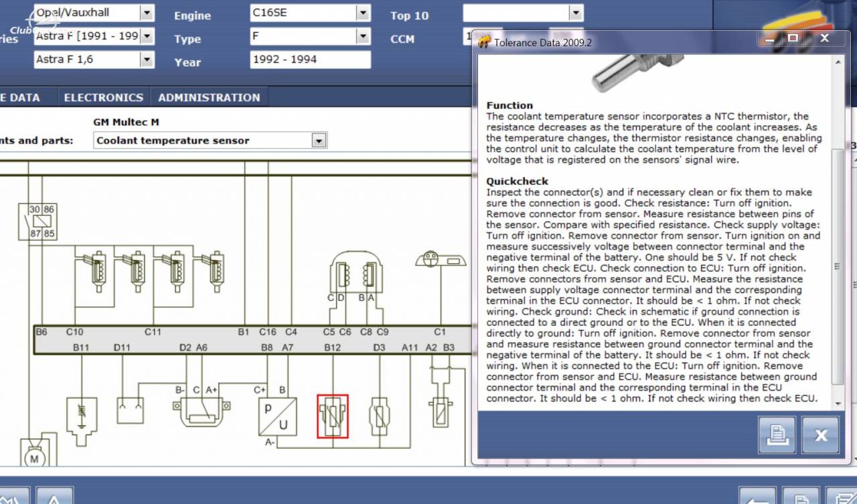Click the Engine field label
857x504 pixels.
(192, 15)
